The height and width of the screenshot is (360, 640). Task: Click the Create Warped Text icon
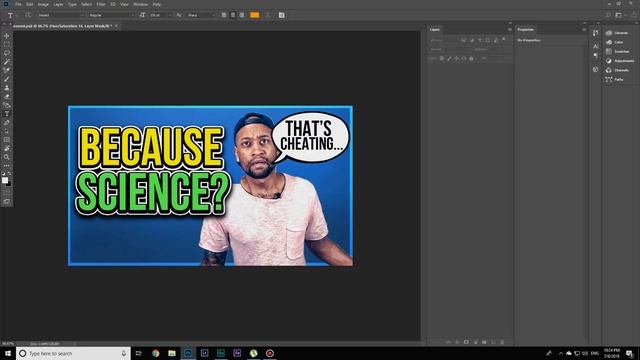click(x=268, y=15)
